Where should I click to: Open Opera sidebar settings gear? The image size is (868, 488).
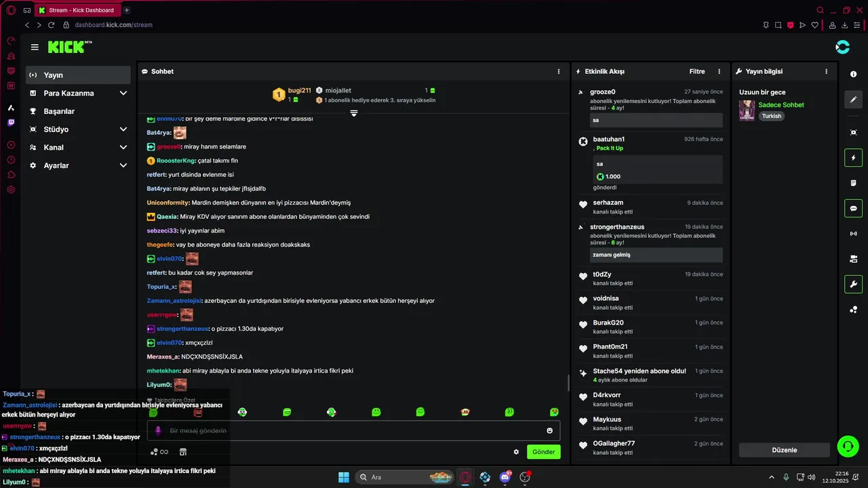tap(11, 189)
